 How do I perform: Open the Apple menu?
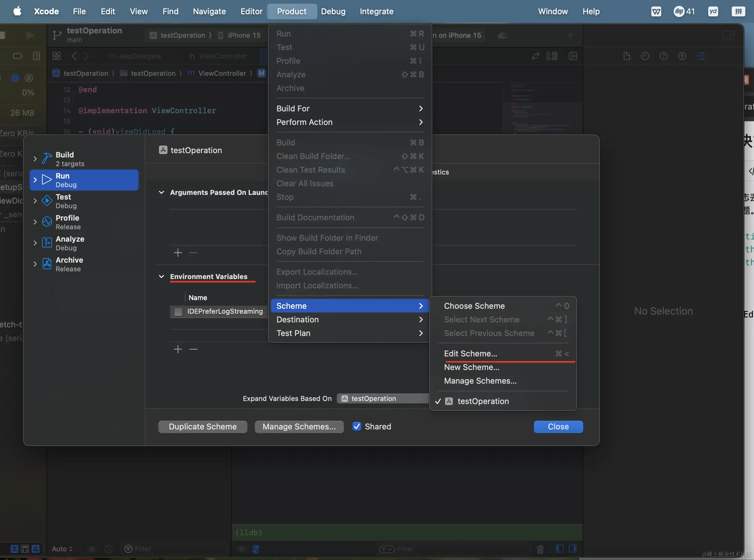[17, 11]
